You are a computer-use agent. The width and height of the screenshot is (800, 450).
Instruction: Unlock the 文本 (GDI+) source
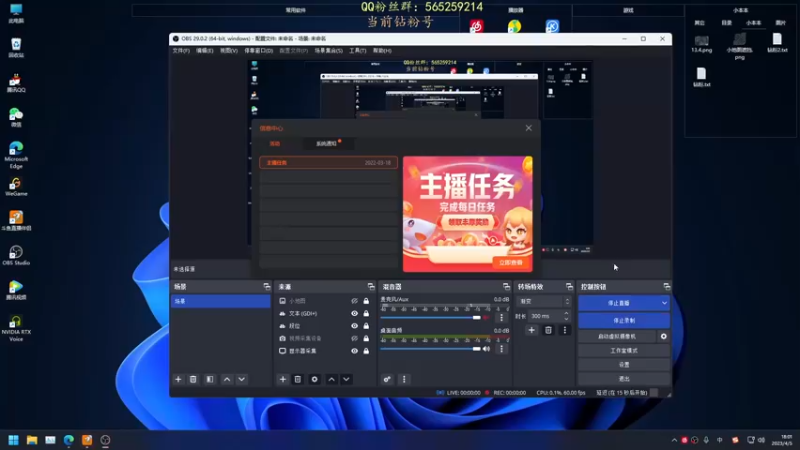coord(366,313)
